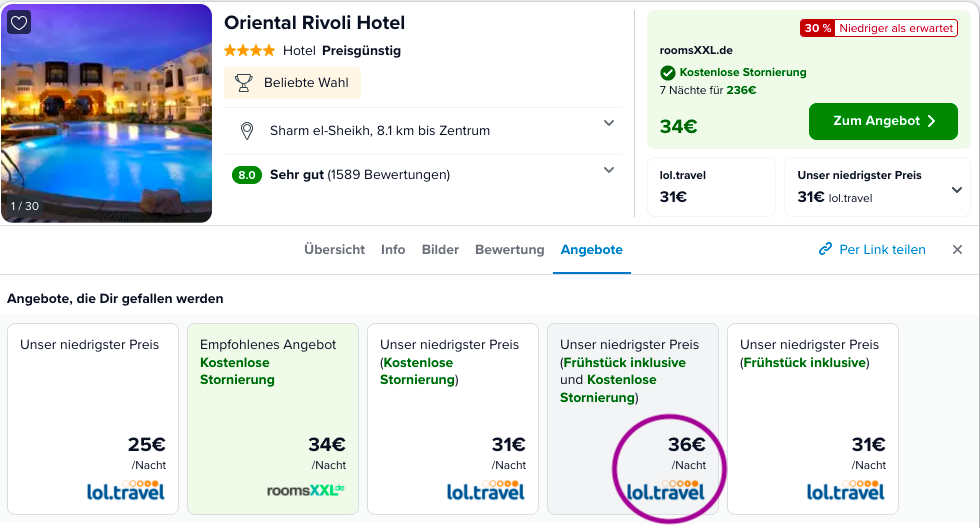The width and height of the screenshot is (980, 528).
Task: Close the hotel details panel
Action: (x=957, y=249)
